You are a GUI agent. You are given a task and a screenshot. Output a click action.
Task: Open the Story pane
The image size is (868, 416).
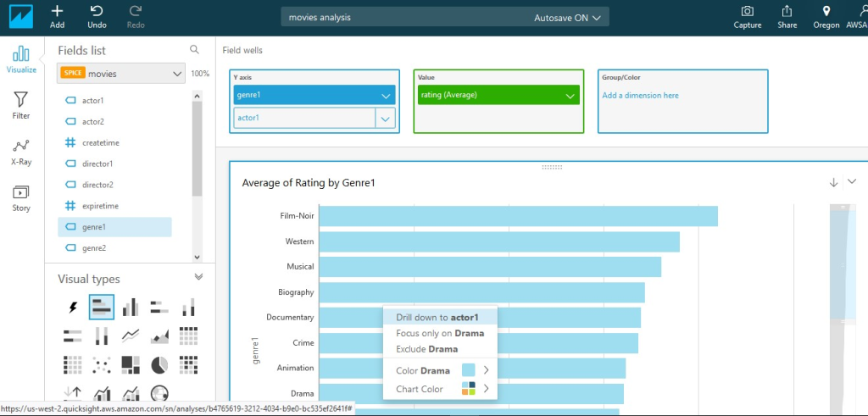[x=21, y=198]
